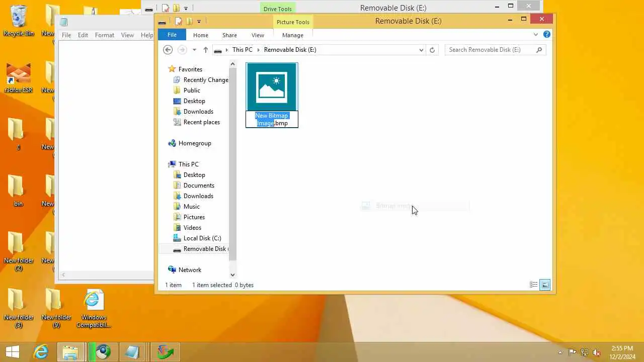Open Local Disk (C:) in navigation pane
This screenshot has width=644, height=362.
pyautogui.click(x=202, y=238)
